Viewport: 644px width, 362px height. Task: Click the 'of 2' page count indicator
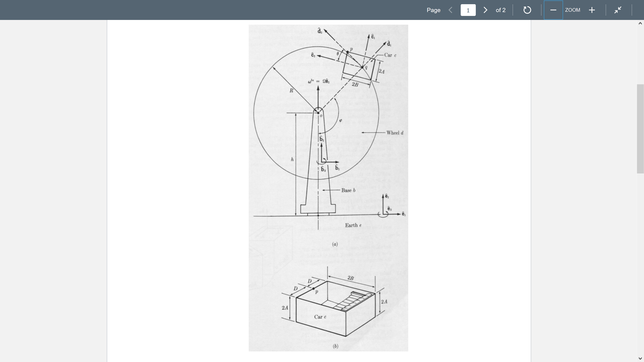point(500,10)
